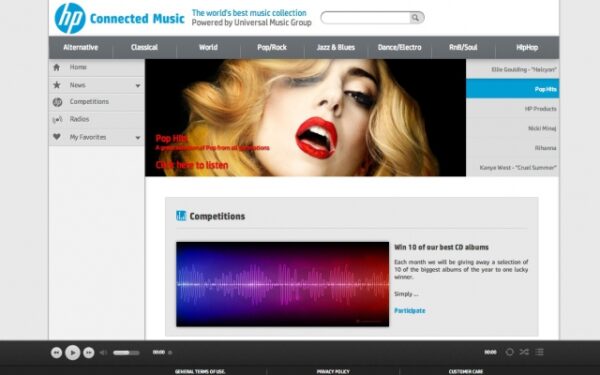Click the Competitions HP icon in sidebar
The image size is (600, 375).
57,102
